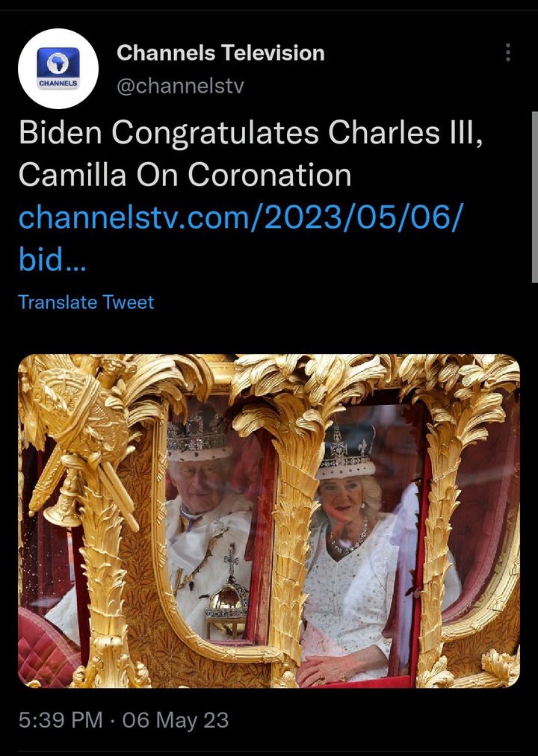Click the 5:39 PM timestamp
538x756 pixels.
click(61, 720)
